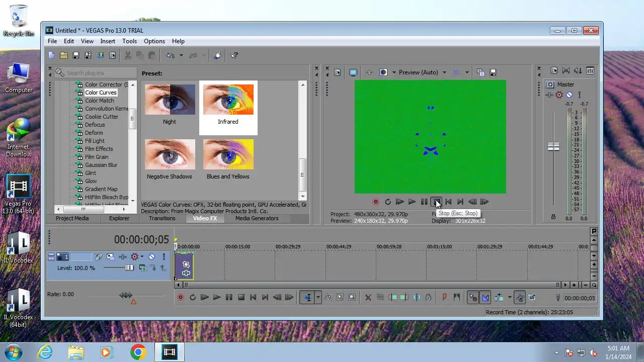Adjust the playback Rate scrub slider
This screenshot has height=362, width=644.
click(126, 295)
